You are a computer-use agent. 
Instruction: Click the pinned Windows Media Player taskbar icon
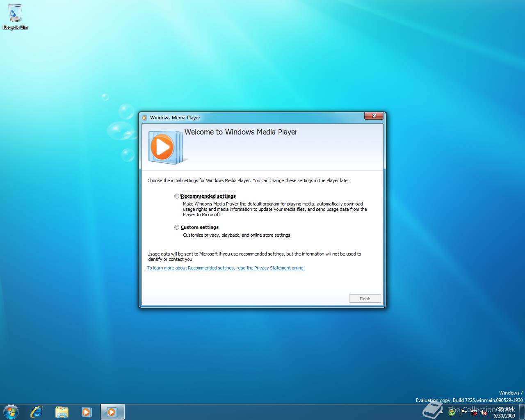tap(87, 412)
